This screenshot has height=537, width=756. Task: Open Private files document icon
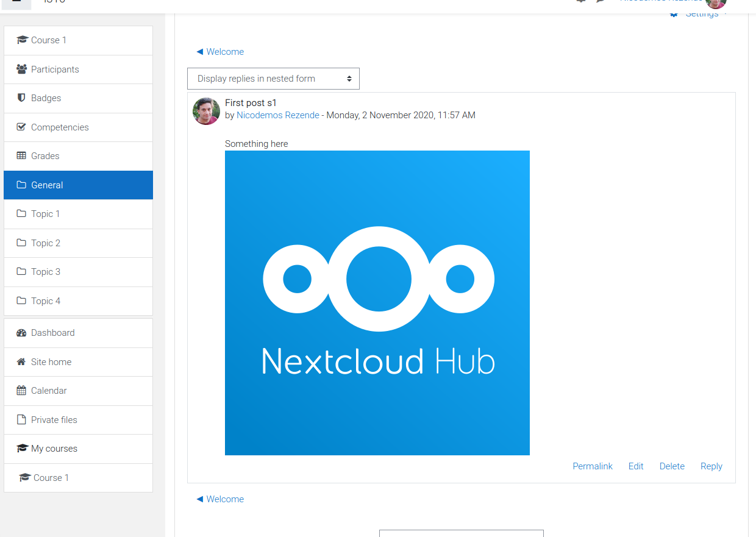click(x=21, y=419)
